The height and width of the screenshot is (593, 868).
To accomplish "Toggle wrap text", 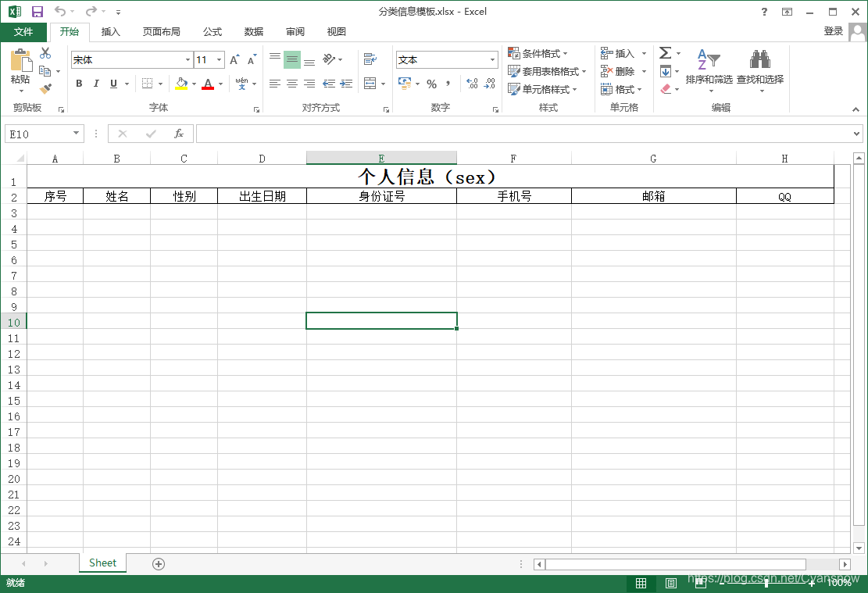I will (x=370, y=59).
